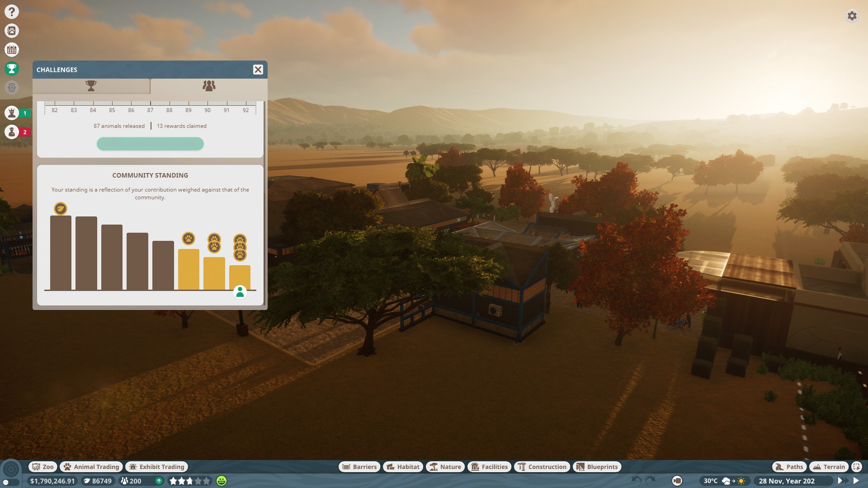Open the Exhibit Trading menu
Viewport: 868px width, 488px height.
click(157, 467)
